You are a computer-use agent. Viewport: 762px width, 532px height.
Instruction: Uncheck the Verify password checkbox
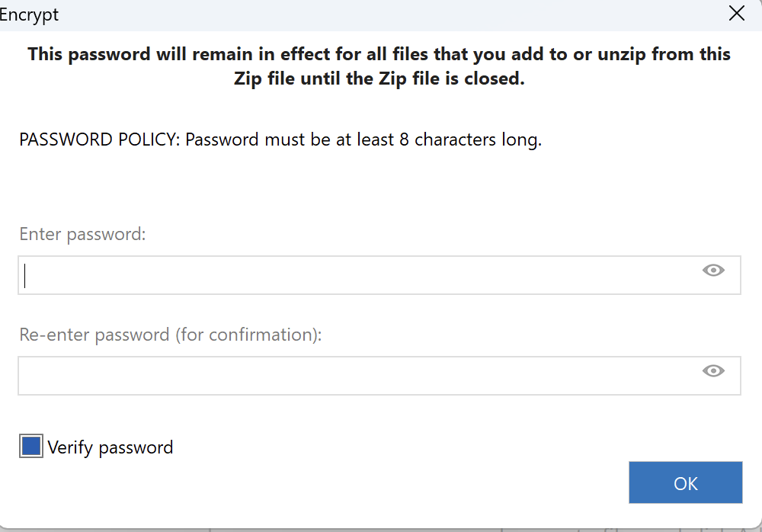[31, 447]
